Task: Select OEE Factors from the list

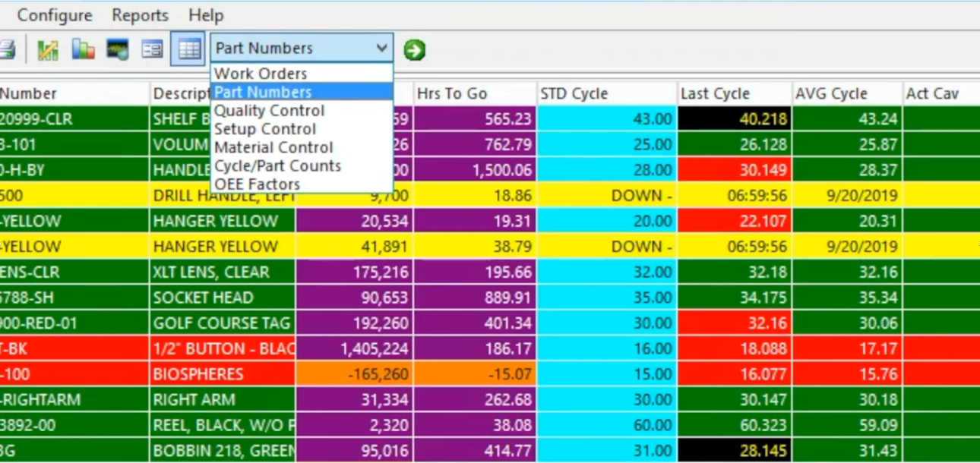Action: pos(257,184)
